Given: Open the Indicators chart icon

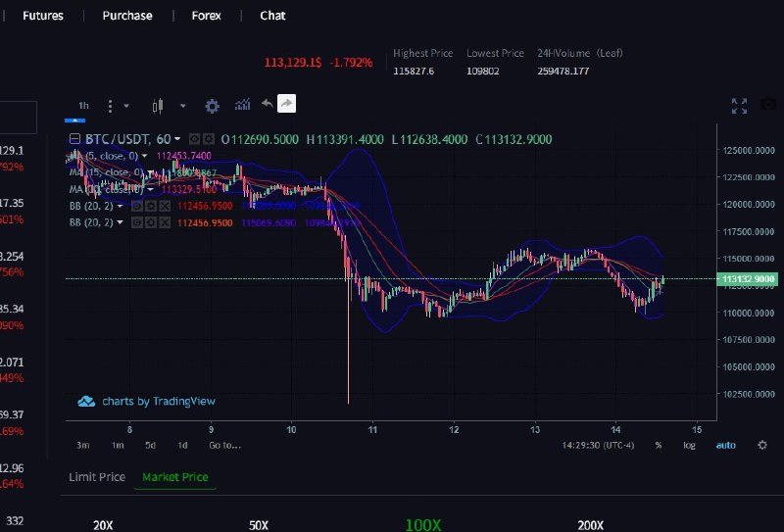Looking at the screenshot, I should point(242,104).
